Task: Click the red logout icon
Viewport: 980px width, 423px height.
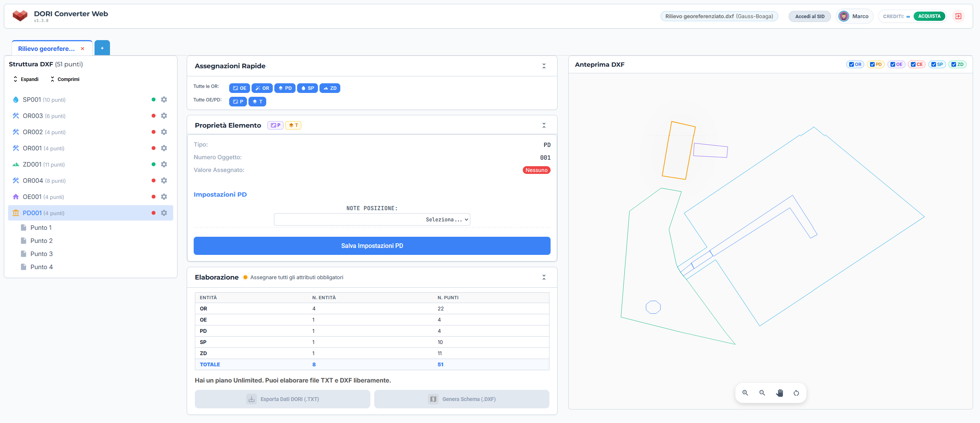Action: click(958, 16)
